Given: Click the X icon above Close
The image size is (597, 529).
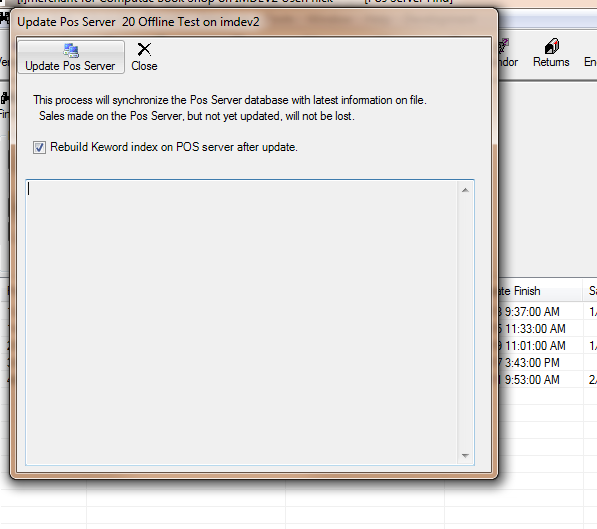Looking at the screenshot, I should point(144,49).
